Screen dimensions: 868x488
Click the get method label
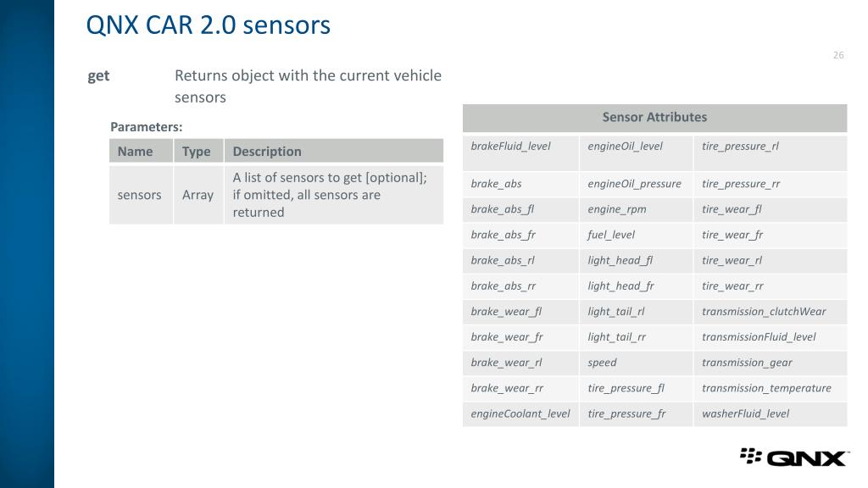(98, 75)
